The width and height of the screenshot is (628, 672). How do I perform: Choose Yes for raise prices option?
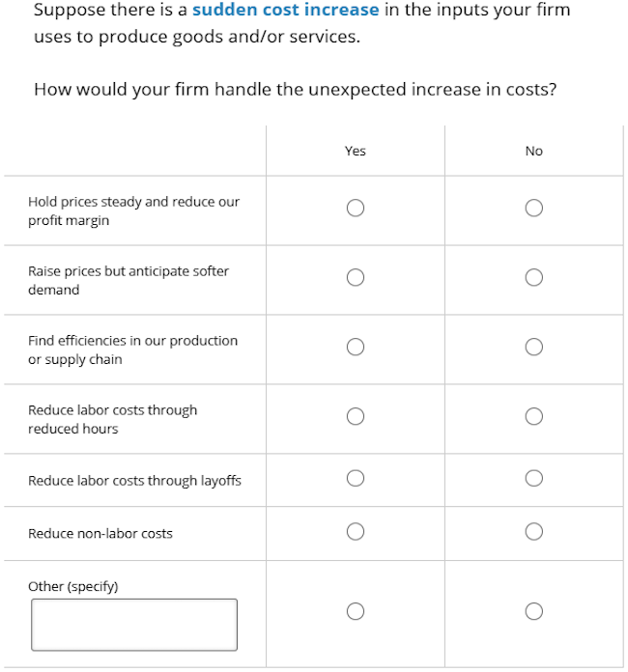[356, 277]
